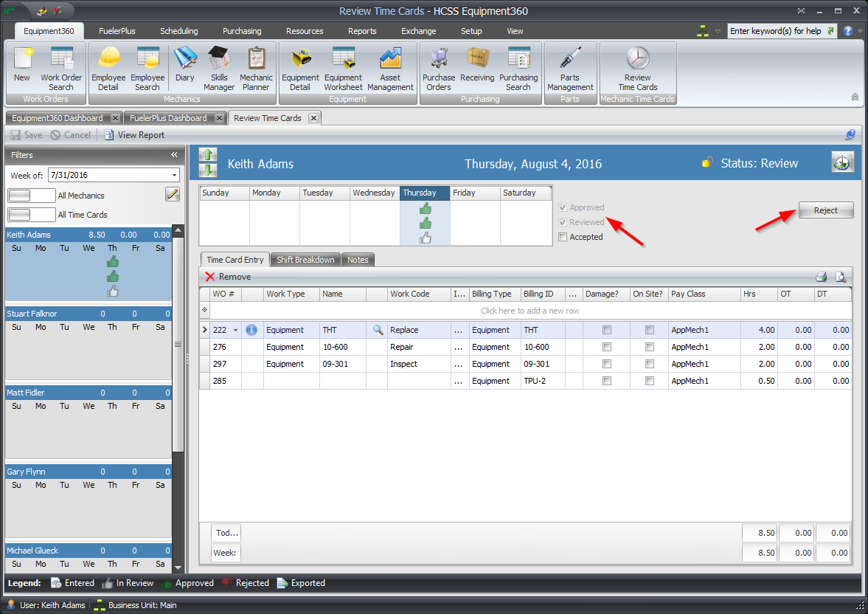Screen dimensions: 868x614
Task: Open print preview for the time card grid
Action: [x=841, y=275]
